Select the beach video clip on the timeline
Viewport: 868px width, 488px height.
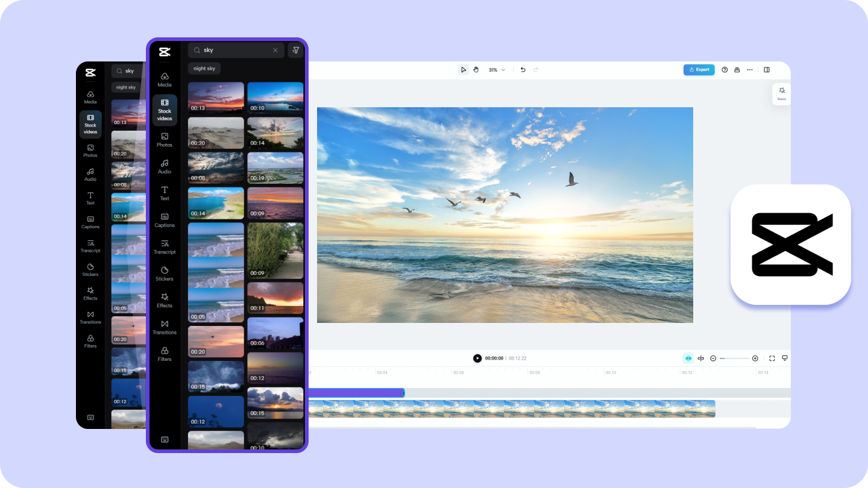point(511,408)
